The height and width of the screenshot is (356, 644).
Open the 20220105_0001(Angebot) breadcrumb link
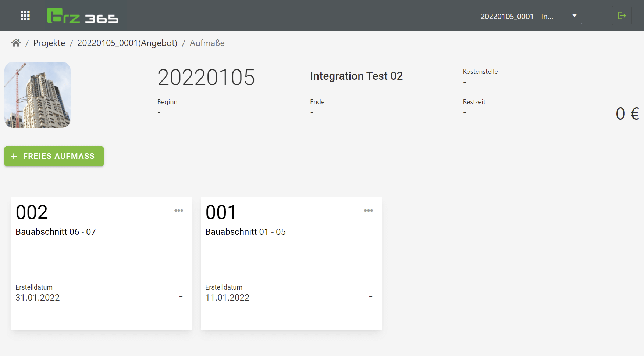127,43
